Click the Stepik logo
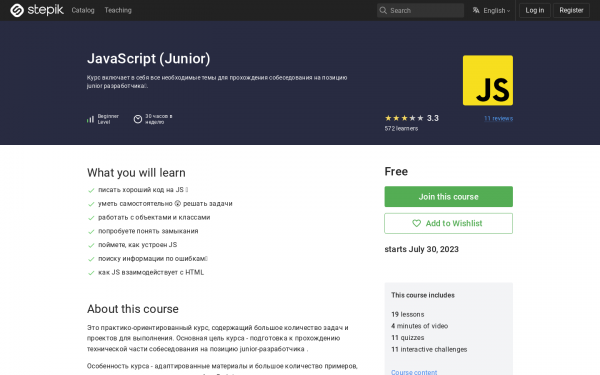The height and width of the screenshot is (375, 600). [37, 10]
